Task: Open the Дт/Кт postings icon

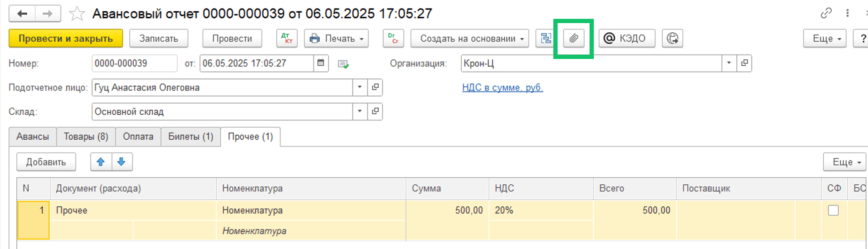Action: 287,38
